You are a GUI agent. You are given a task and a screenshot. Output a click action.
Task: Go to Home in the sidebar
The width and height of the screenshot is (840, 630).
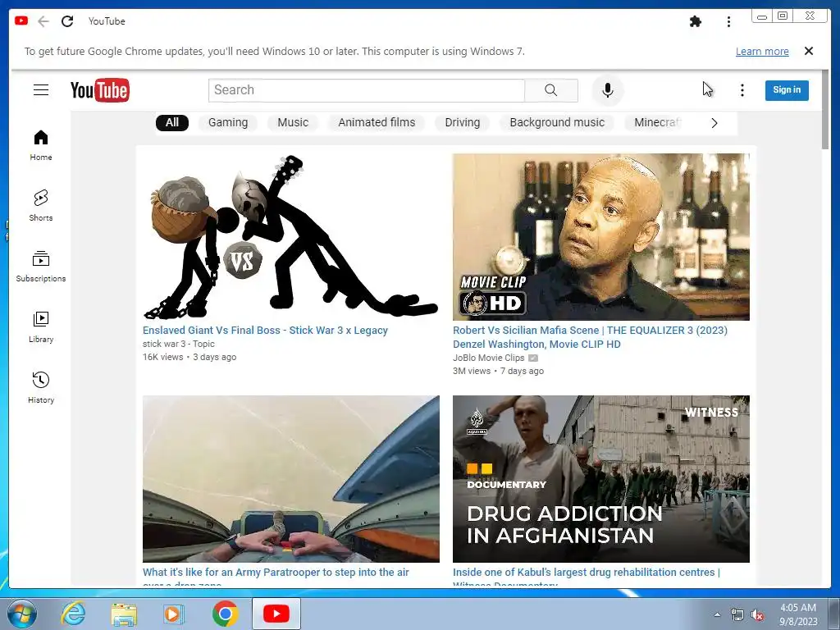(41, 145)
